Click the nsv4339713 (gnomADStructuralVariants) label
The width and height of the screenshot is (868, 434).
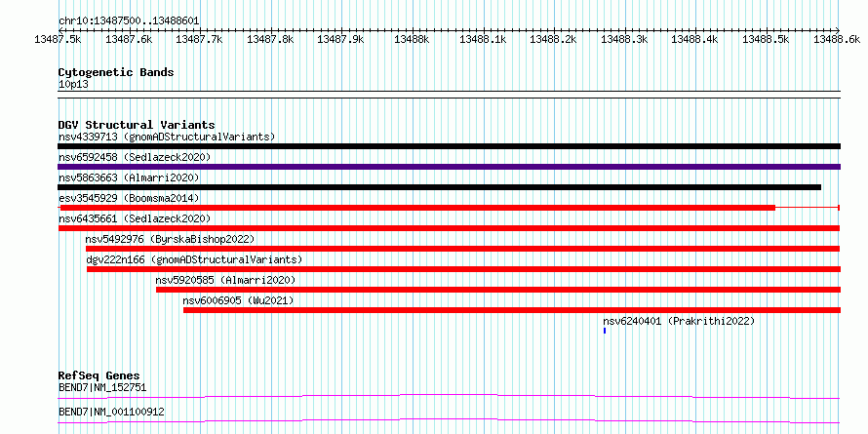tap(167, 137)
